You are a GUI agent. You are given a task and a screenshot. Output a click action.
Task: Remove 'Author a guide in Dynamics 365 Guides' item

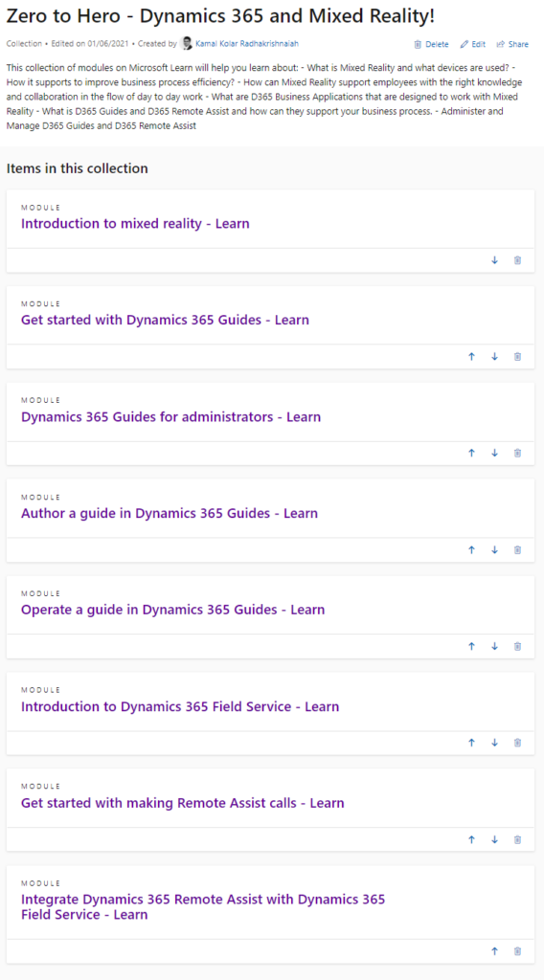(x=517, y=549)
